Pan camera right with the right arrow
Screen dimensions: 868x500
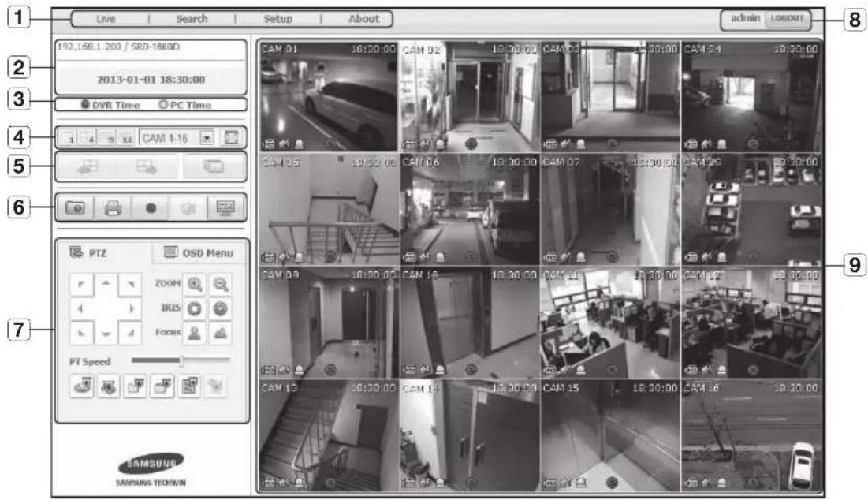131,309
